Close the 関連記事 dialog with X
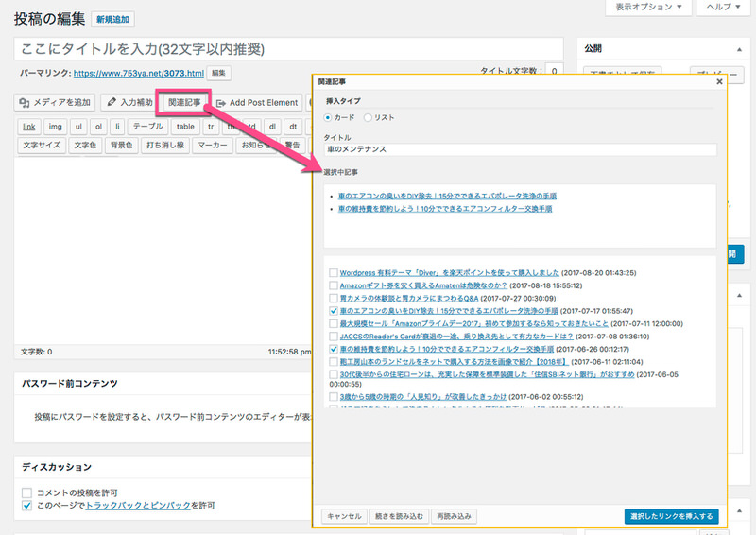This screenshot has width=756, height=535. [719, 82]
